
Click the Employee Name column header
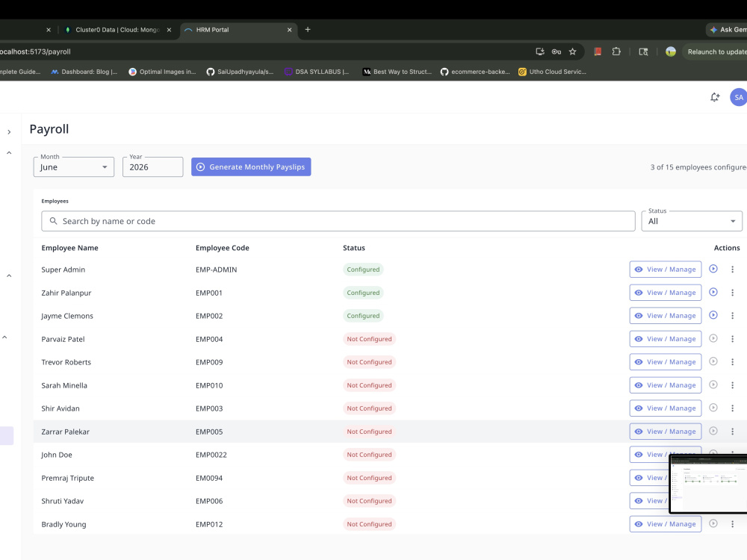[x=69, y=248]
